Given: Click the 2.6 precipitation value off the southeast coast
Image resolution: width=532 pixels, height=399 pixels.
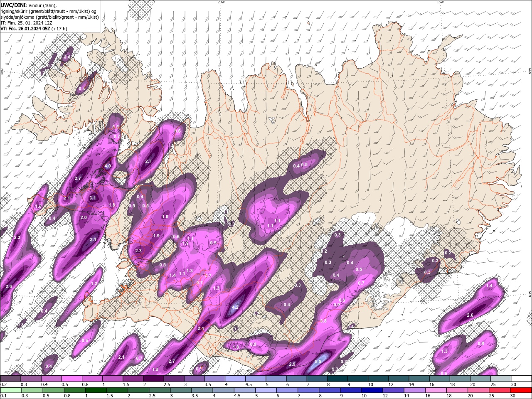Looking at the screenshot, I should pos(470,315).
